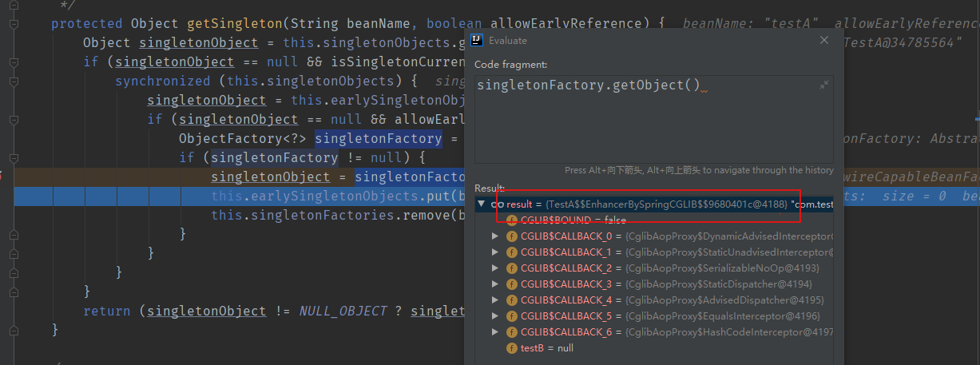Expand the CGLIB$CALLBACK_5 node
Screen dimensions: 980x365
point(495,316)
